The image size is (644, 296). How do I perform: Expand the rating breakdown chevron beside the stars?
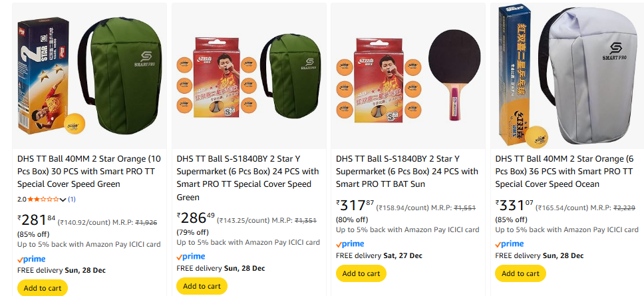click(63, 199)
